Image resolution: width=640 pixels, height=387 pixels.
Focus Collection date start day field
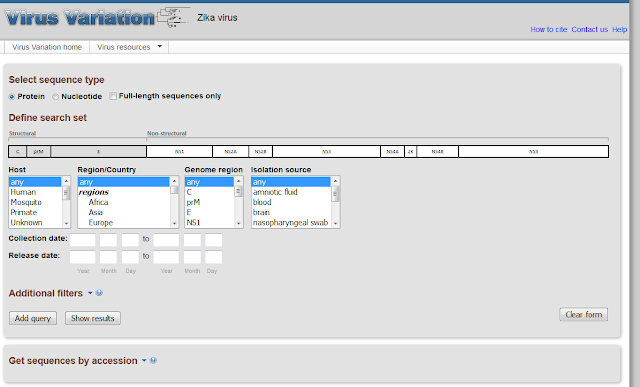130,240
